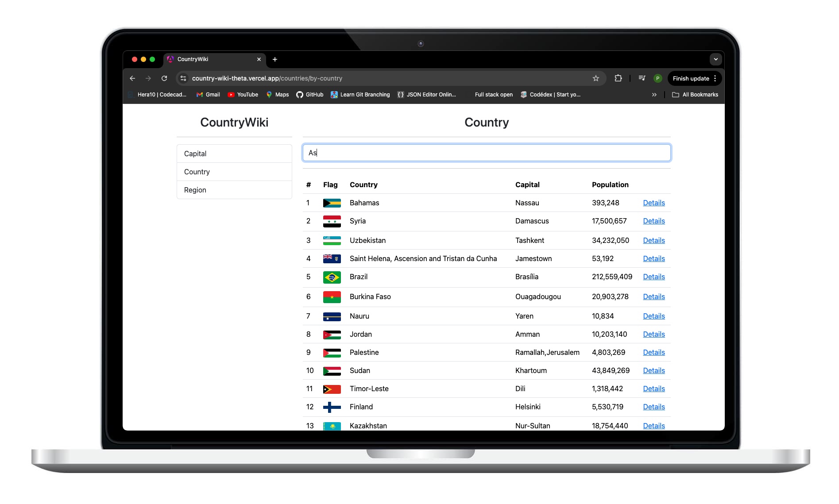Open the green profile avatar
The width and height of the screenshot is (839, 504).
658,78
